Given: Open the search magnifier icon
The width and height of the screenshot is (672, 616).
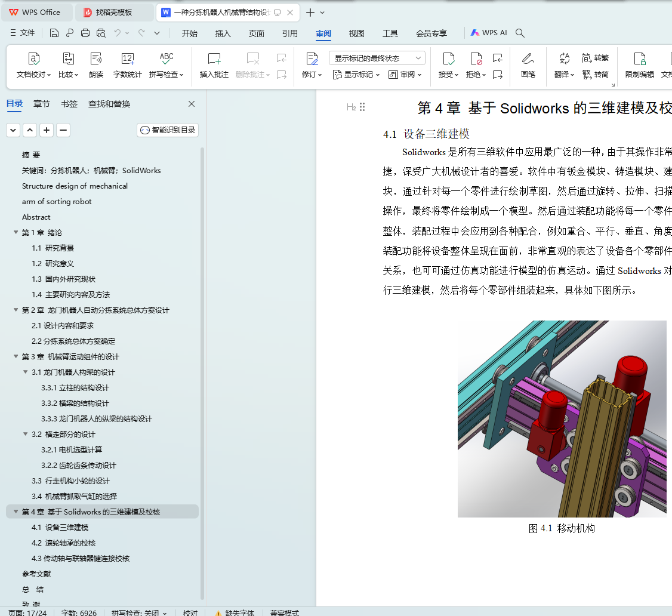Looking at the screenshot, I should [x=520, y=33].
